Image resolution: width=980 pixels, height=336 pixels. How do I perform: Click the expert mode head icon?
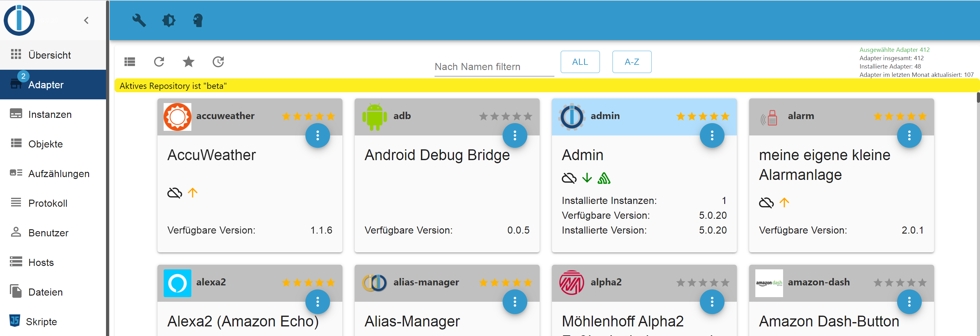tap(198, 20)
